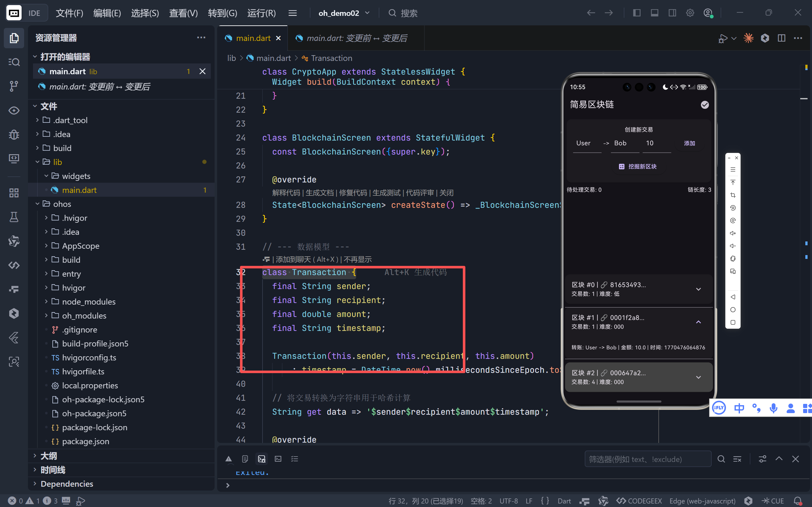812x507 pixels.
Task: Toggle the left primary sidebar layout icon
Action: 636,13
